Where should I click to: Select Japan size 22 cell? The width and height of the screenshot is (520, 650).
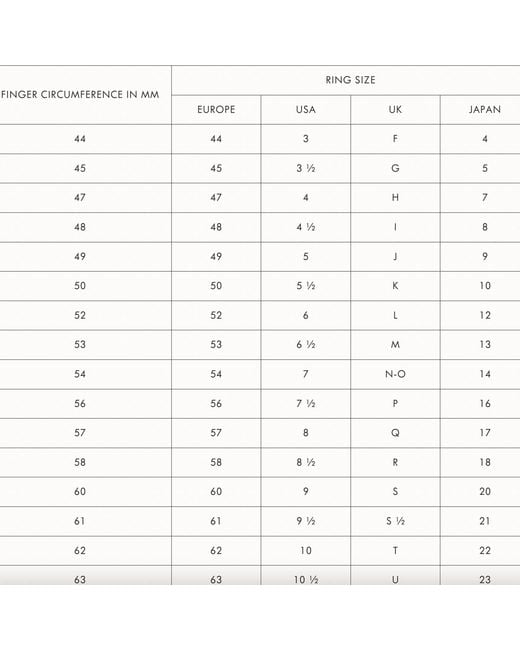point(485,551)
